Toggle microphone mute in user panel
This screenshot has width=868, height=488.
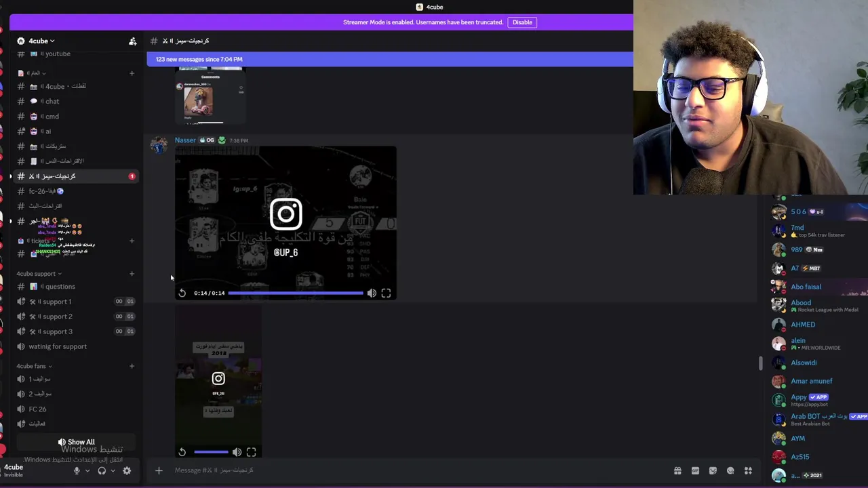pyautogui.click(x=77, y=470)
